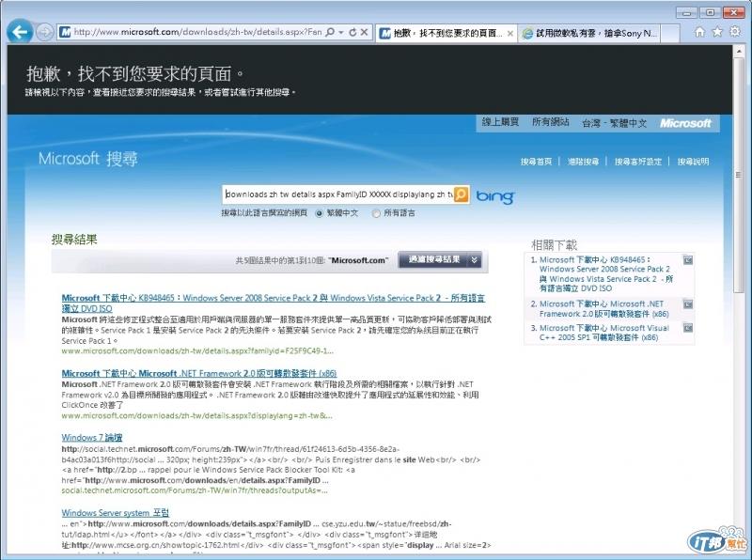The image size is (752, 560).
Task: Click green URL ending displaylang=zh-tw&
Action: pyautogui.click(x=196, y=415)
